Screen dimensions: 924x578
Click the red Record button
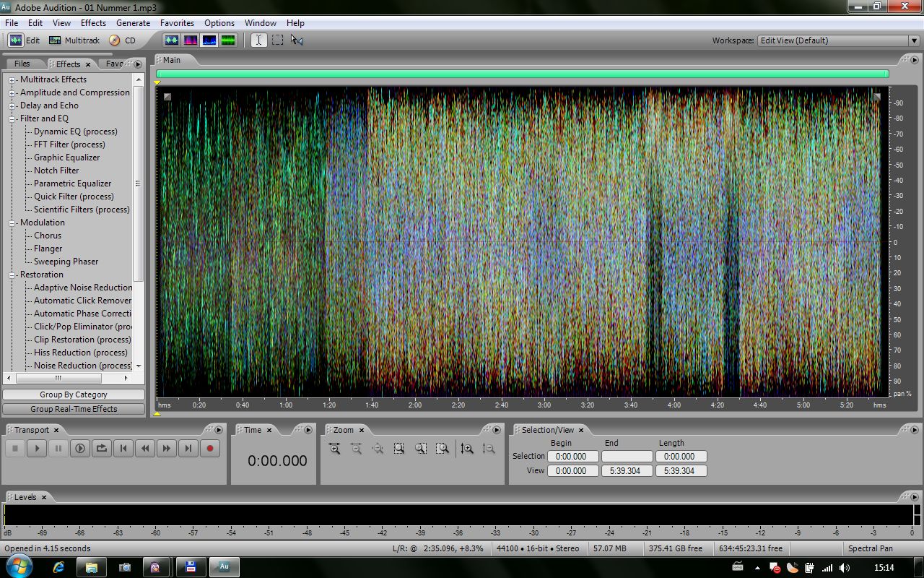210,449
